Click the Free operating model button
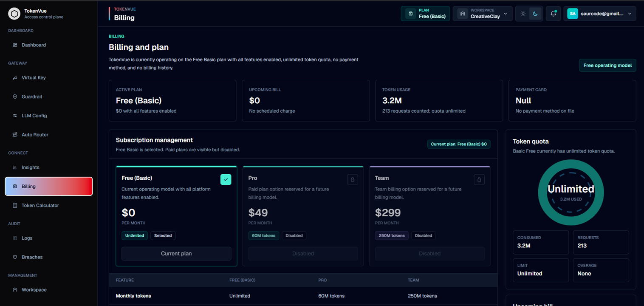The height and width of the screenshot is (306, 644). click(x=607, y=65)
